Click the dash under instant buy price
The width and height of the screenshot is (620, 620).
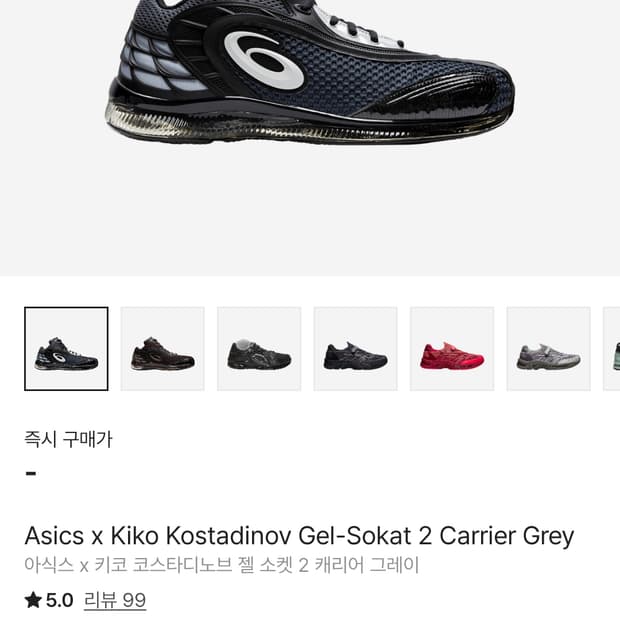31,473
